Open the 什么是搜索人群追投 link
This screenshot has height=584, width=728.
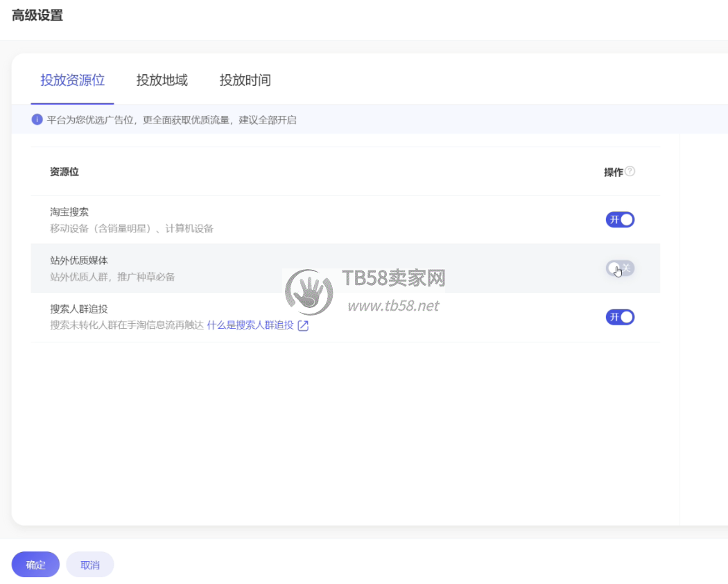point(250,325)
